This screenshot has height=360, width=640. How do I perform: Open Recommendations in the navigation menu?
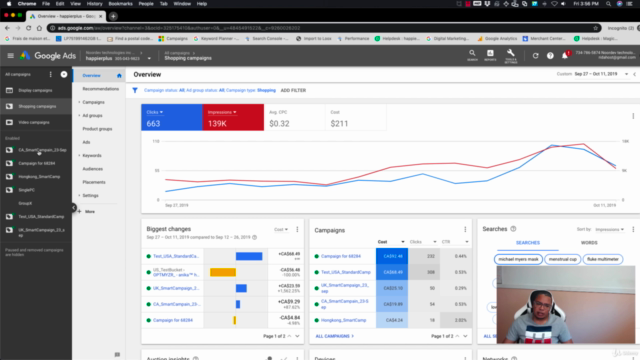tap(100, 89)
